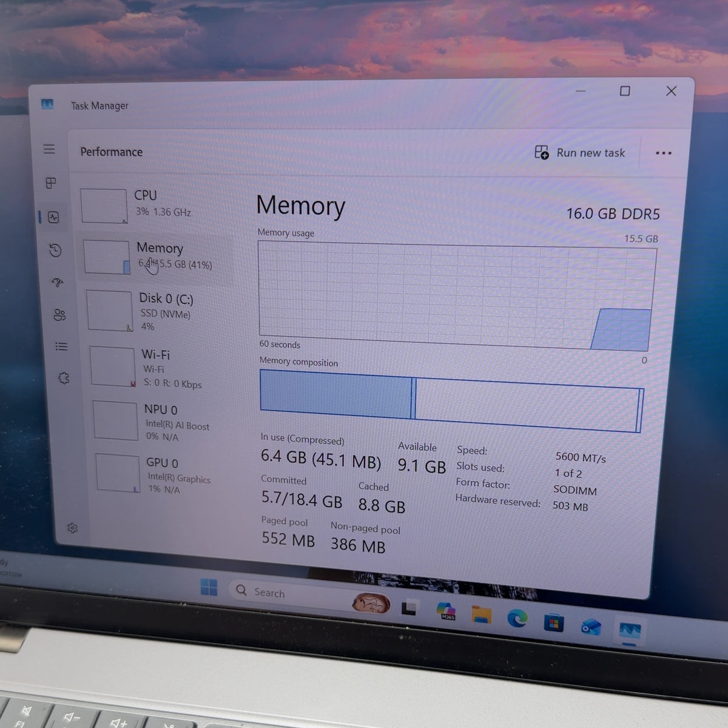Open File Explorer from the taskbar
Screen dimensions: 728x728
tap(482, 615)
